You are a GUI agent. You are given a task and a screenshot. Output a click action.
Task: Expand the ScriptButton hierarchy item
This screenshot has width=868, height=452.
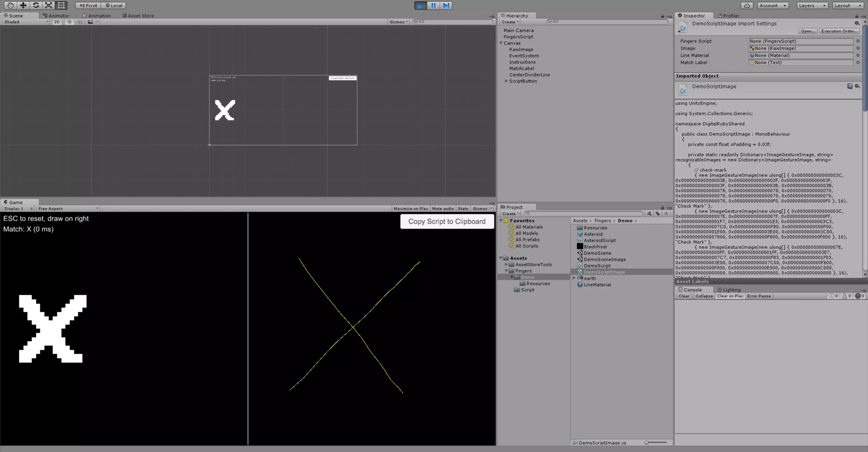tap(506, 81)
